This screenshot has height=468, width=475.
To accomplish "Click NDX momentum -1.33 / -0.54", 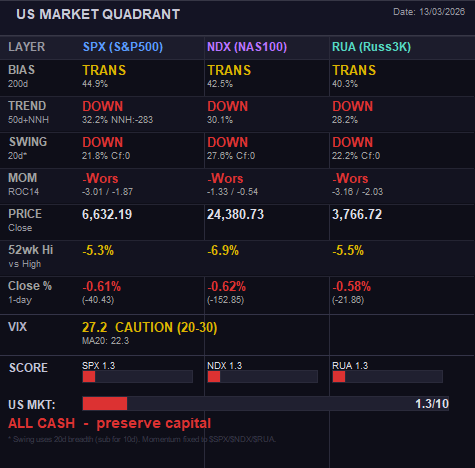I will pyautogui.click(x=232, y=192).
